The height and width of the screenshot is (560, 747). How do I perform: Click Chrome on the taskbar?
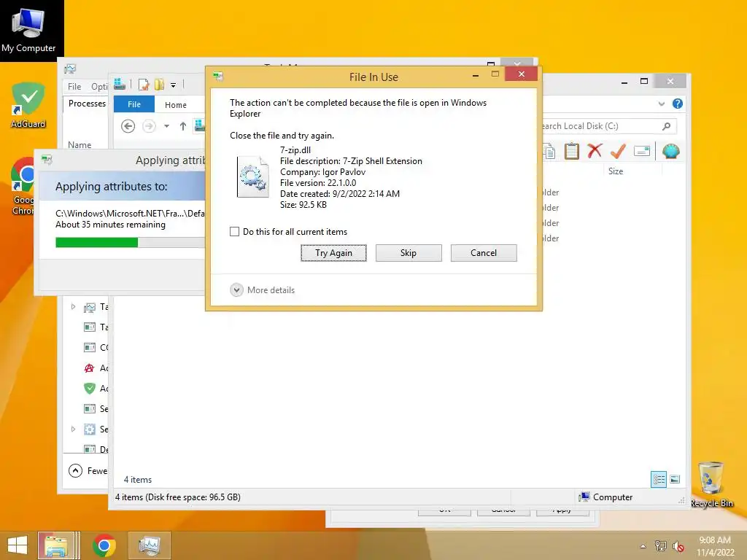(x=104, y=545)
